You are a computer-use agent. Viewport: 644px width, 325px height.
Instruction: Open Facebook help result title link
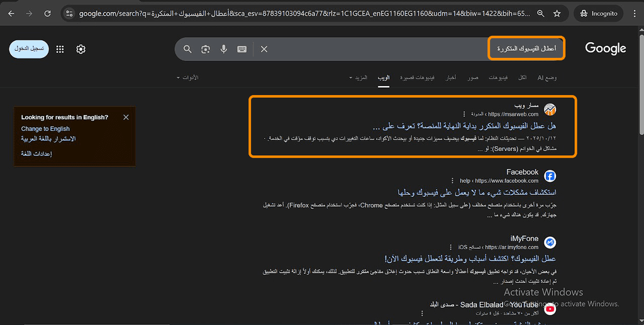click(477, 192)
